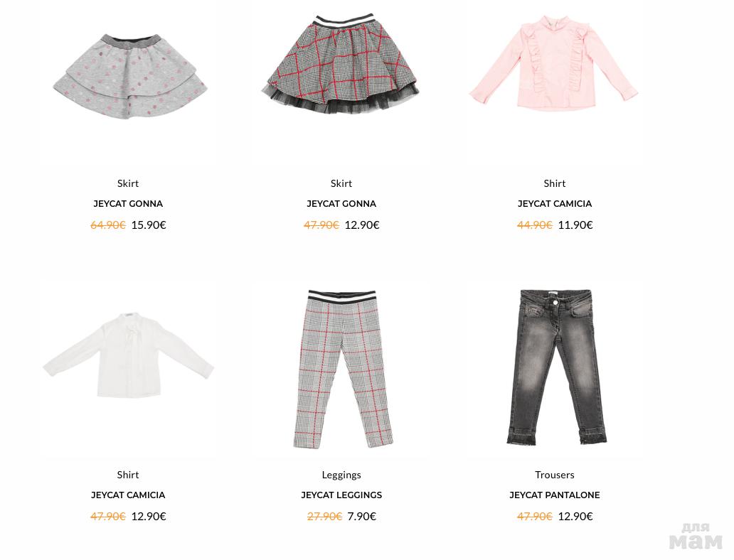
Task: Click the 7.90€ leggings sale price
Action: point(362,517)
